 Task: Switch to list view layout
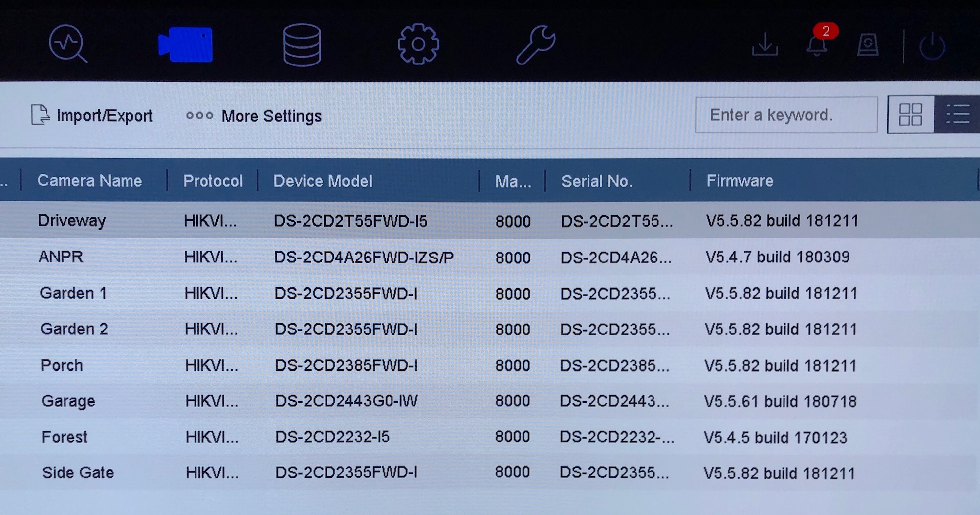(x=957, y=115)
